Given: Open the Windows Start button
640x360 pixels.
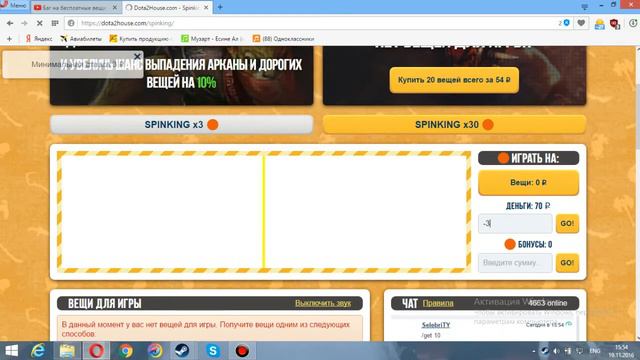Looking at the screenshot, I should (11, 351).
